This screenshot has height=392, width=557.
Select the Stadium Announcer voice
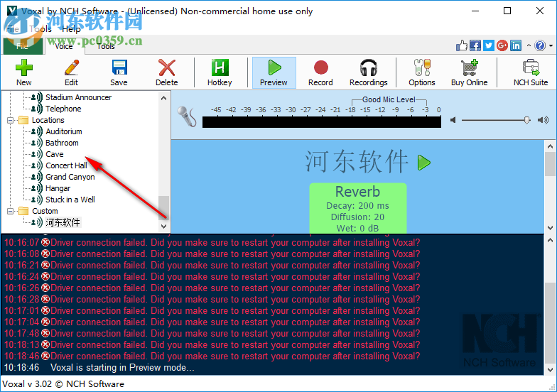pos(78,97)
